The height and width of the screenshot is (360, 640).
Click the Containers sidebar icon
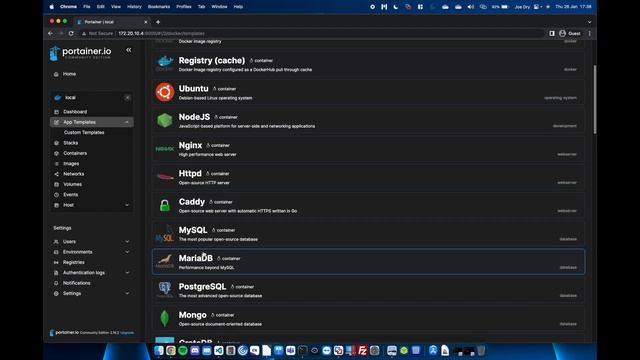click(x=56, y=153)
